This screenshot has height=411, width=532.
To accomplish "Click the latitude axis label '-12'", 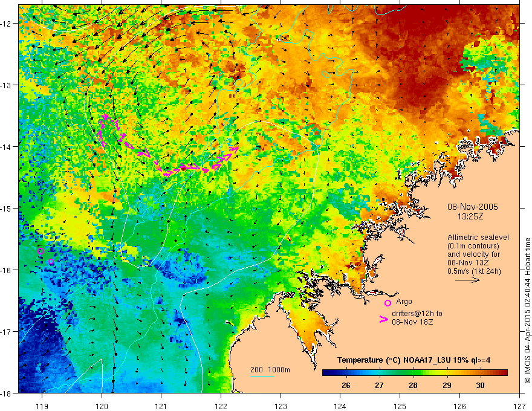I will point(6,24).
